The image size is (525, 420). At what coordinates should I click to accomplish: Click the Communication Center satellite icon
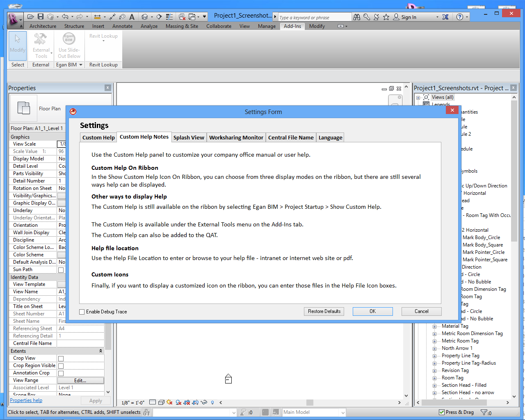pyautogui.click(x=376, y=17)
